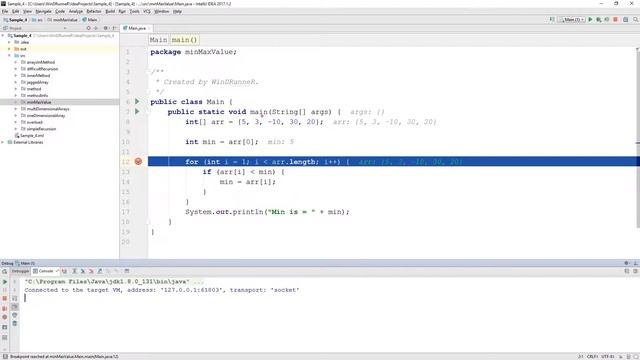Open Project Structure icon in top toolbar
This screenshot has width=640, height=360.
tap(625, 20)
